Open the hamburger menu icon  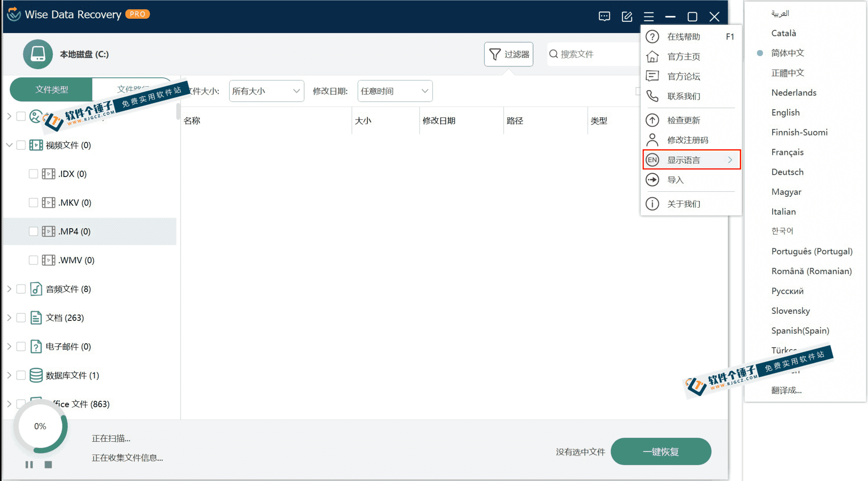click(648, 16)
